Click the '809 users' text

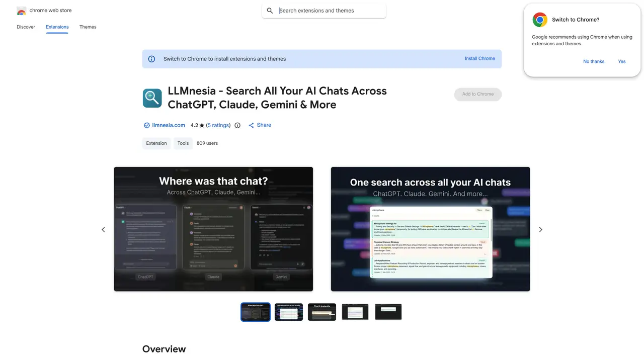[x=207, y=143]
